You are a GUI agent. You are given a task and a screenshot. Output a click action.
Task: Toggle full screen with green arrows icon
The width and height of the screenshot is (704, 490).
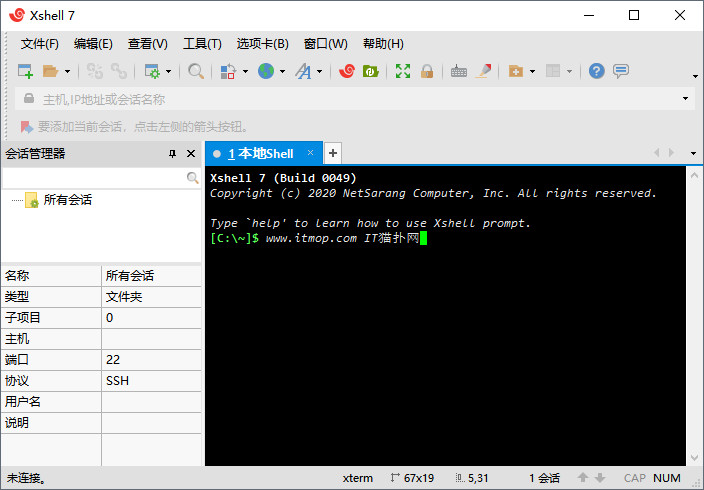coord(403,71)
